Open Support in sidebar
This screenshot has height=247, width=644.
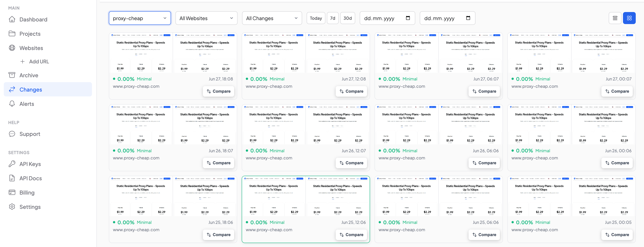point(48,134)
